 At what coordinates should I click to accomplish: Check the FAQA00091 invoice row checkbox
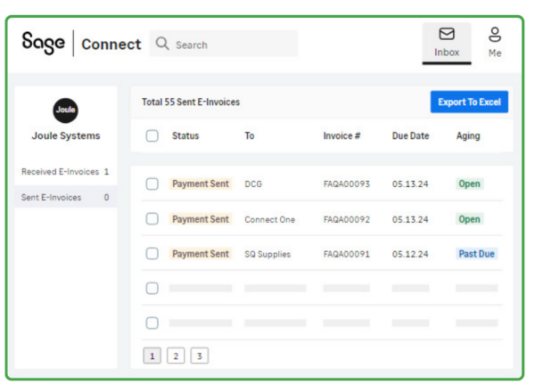[x=152, y=254]
